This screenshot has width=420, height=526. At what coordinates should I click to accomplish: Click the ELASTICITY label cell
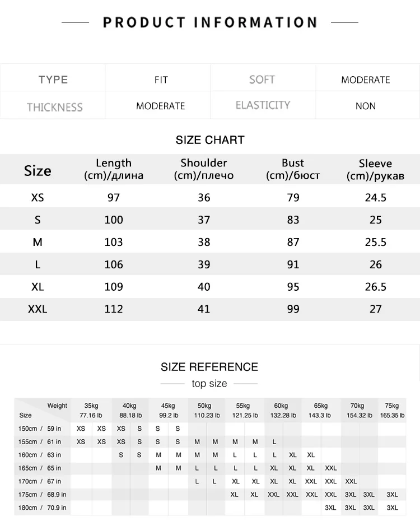click(263, 105)
